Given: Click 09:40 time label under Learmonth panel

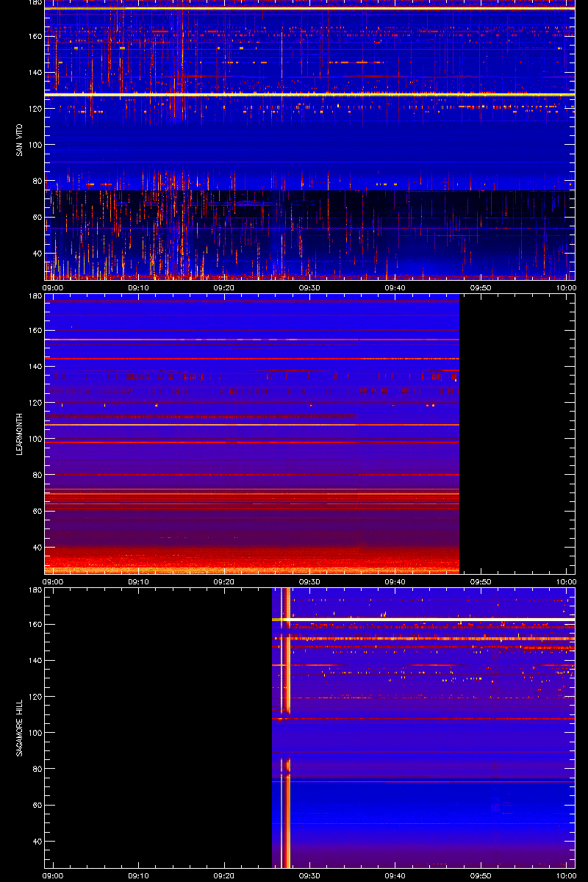Looking at the screenshot, I should click(395, 581).
